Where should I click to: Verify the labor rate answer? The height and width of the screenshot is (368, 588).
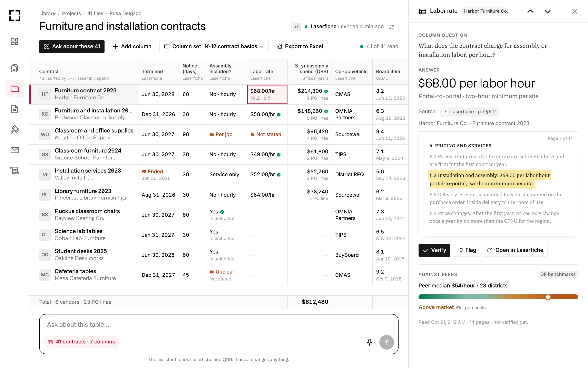(434, 250)
